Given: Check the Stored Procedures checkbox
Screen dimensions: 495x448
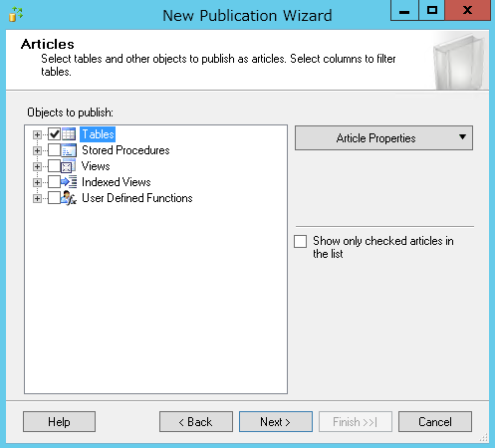Looking at the screenshot, I should (x=54, y=150).
